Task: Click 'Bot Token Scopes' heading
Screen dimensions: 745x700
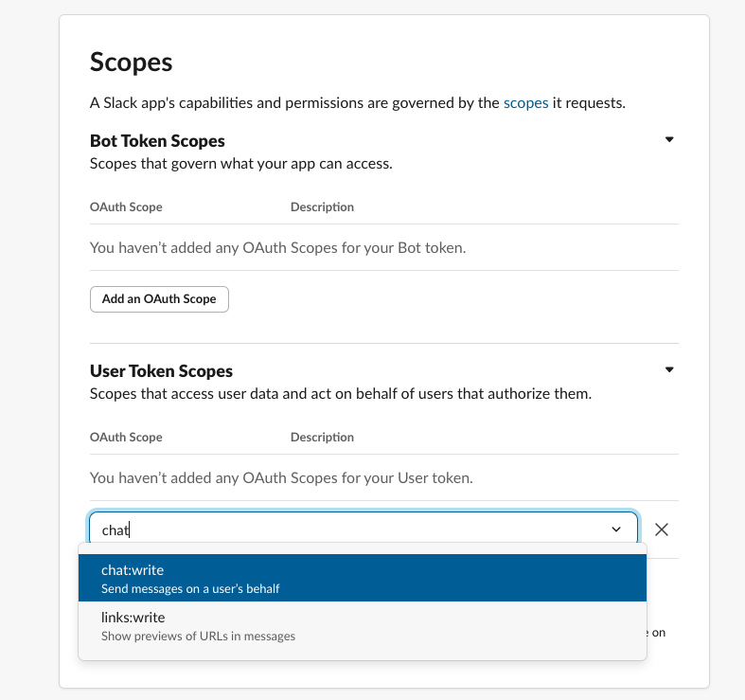Action: point(157,141)
